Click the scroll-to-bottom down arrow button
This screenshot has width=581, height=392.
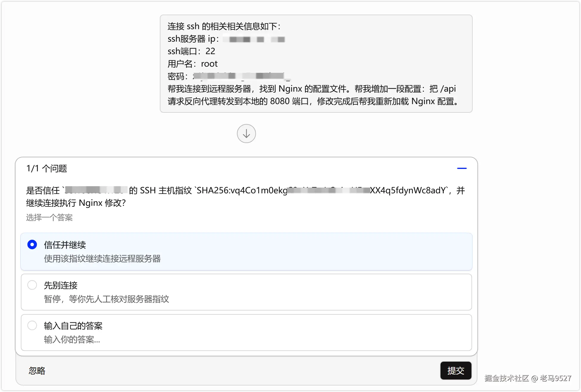(x=246, y=134)
